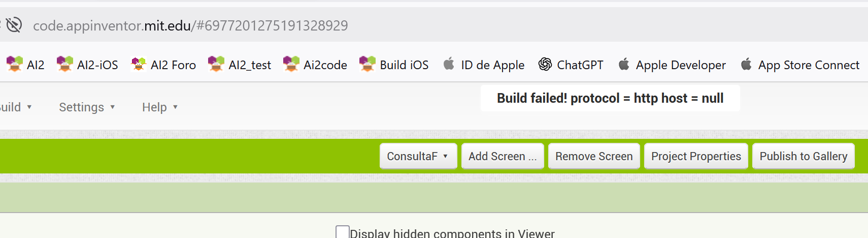
Task: Open the Settings dropdown menu
Action: [x=87, y=107]
